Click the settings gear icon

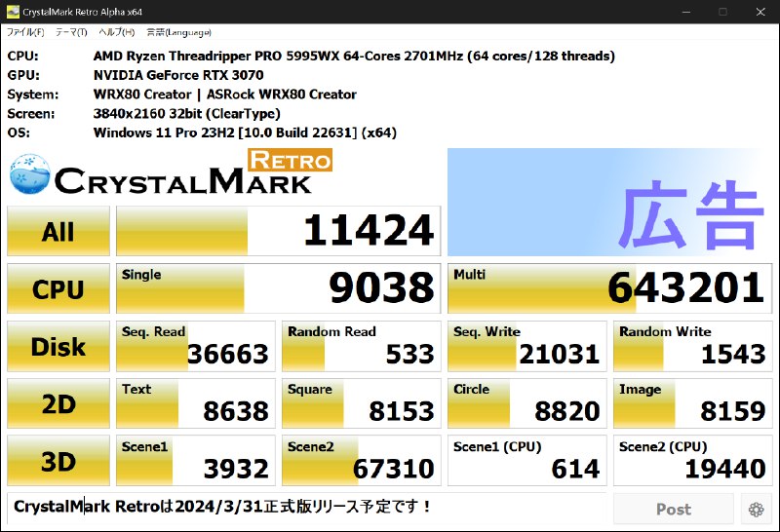click(757, 510)
